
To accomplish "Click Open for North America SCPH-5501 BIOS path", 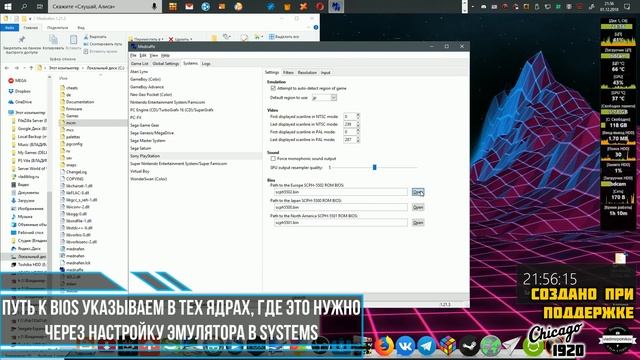I will click(x=418, y=223).
